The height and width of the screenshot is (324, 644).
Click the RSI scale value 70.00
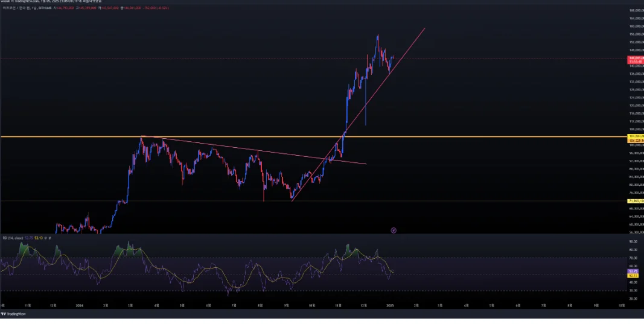pyautogui.click(x=633, y=258)
